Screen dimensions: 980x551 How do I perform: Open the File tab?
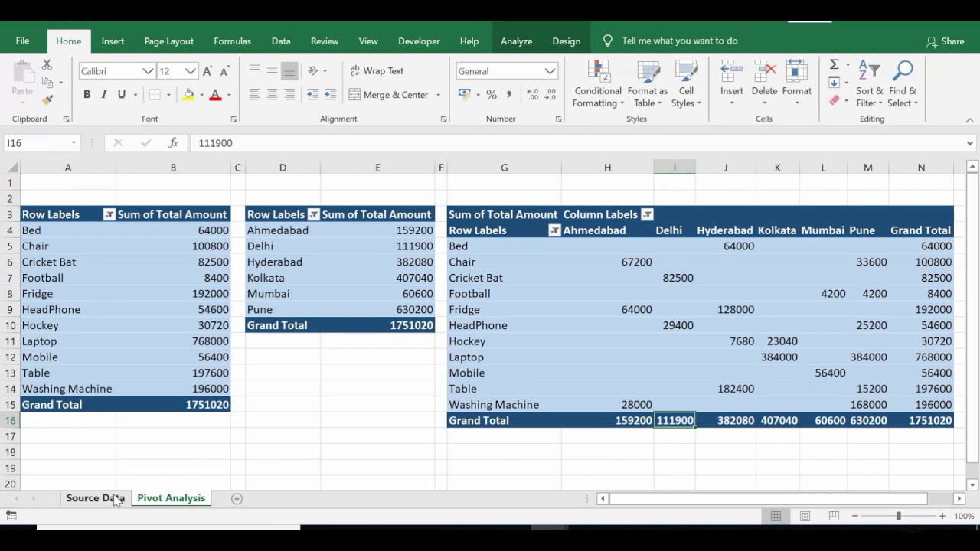pos(22,41)
